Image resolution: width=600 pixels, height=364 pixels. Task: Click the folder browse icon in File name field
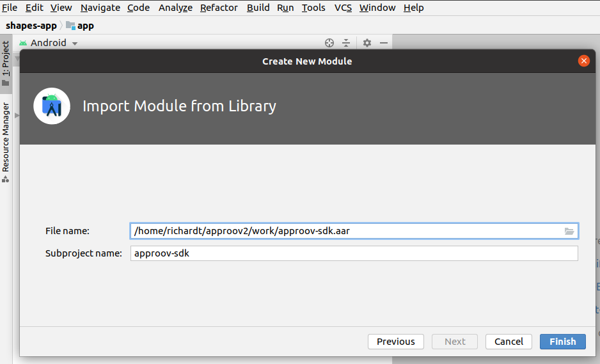pyautogui.click(x=569, y=231)
